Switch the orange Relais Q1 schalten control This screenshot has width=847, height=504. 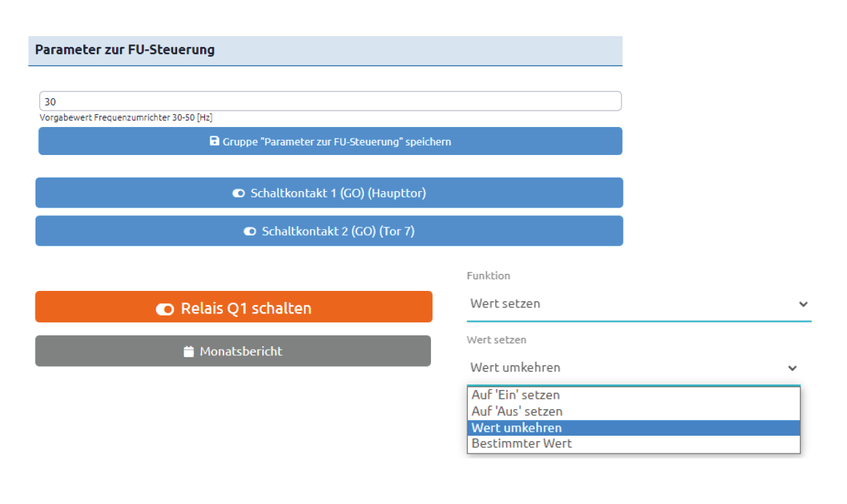[234, 307]
